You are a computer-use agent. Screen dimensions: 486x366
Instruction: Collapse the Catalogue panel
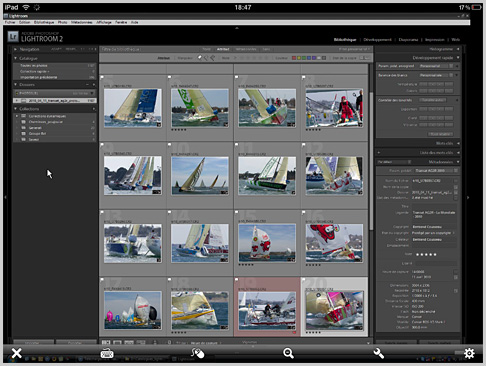coord(15,58)
